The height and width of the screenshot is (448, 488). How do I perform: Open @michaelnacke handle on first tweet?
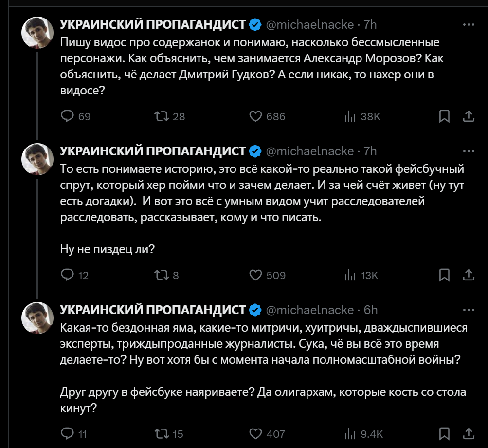[x=310, y=24]
